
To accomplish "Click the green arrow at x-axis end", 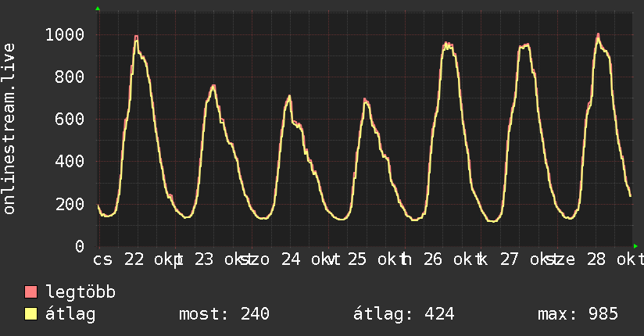I will click(x=635, y=246).
